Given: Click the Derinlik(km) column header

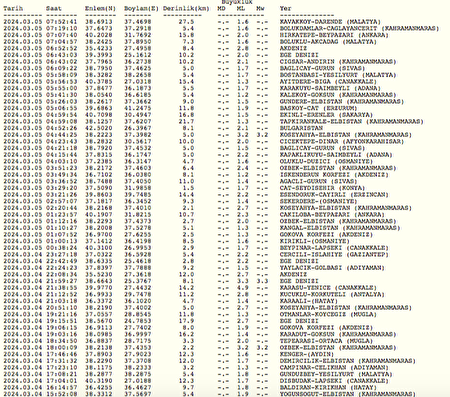Looking at the screenshot, I should pos(186,8).
